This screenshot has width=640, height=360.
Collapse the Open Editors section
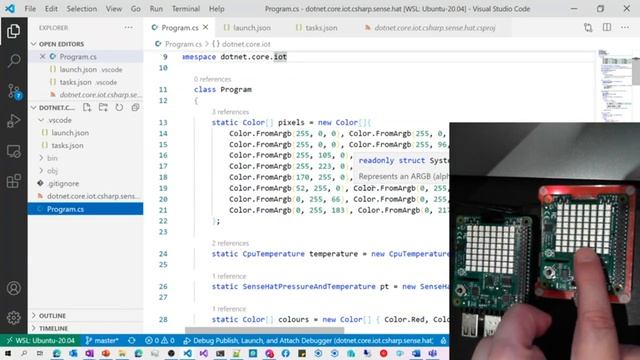(34, 44)
